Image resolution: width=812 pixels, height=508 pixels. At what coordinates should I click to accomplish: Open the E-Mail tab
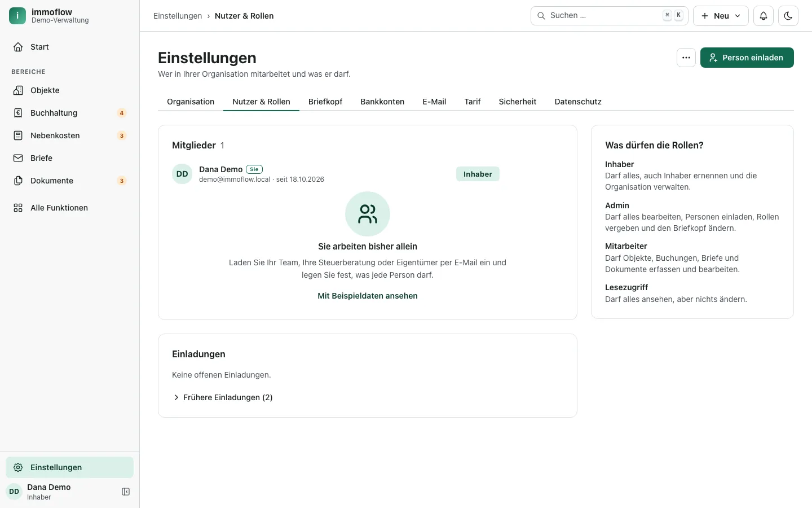[x=434, y=102]
